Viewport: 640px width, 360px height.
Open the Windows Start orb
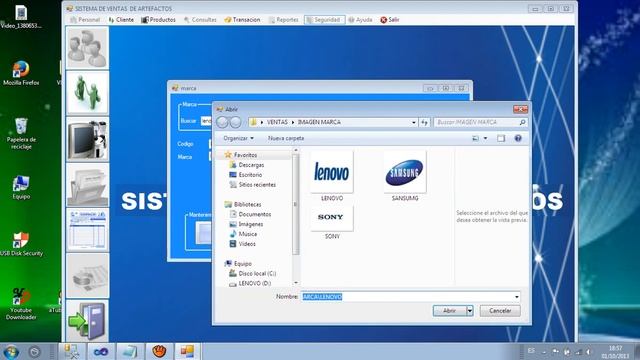[11, 351]
